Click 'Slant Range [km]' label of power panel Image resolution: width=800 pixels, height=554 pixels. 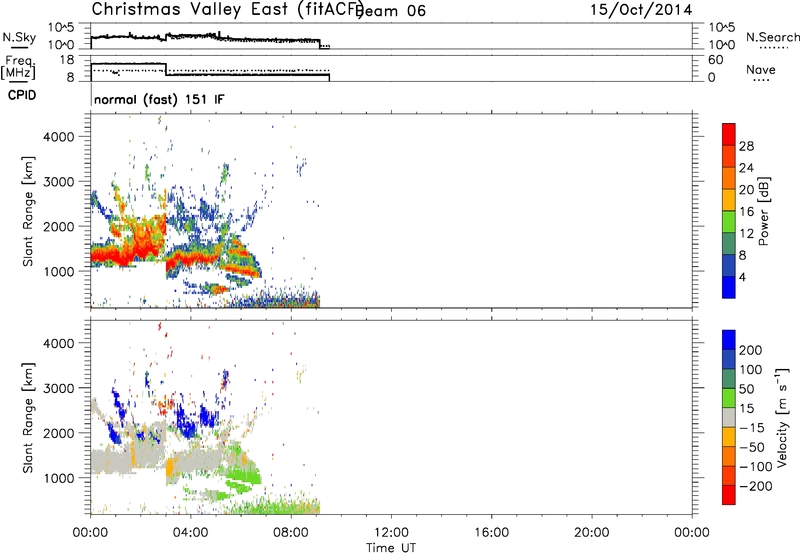tap(28, 211)
